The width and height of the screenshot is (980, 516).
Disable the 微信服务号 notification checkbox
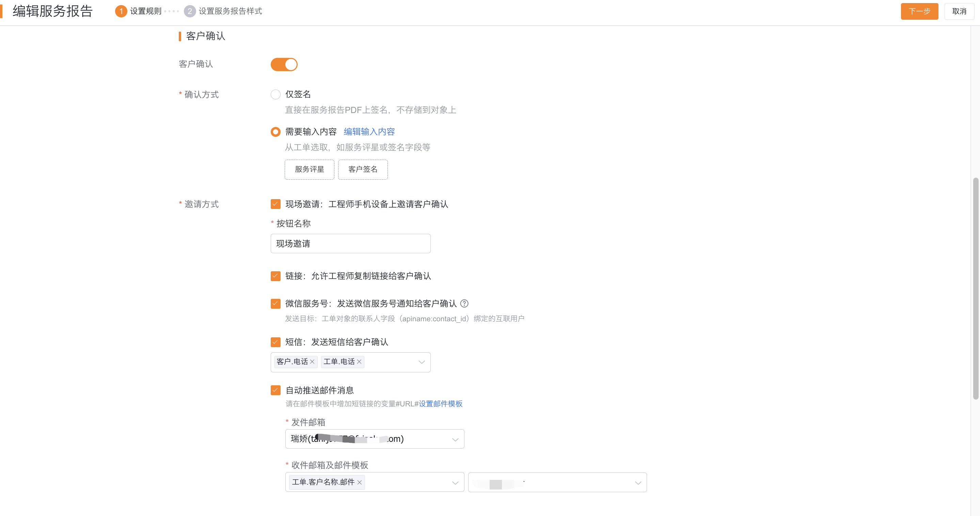tap(275, 304)
